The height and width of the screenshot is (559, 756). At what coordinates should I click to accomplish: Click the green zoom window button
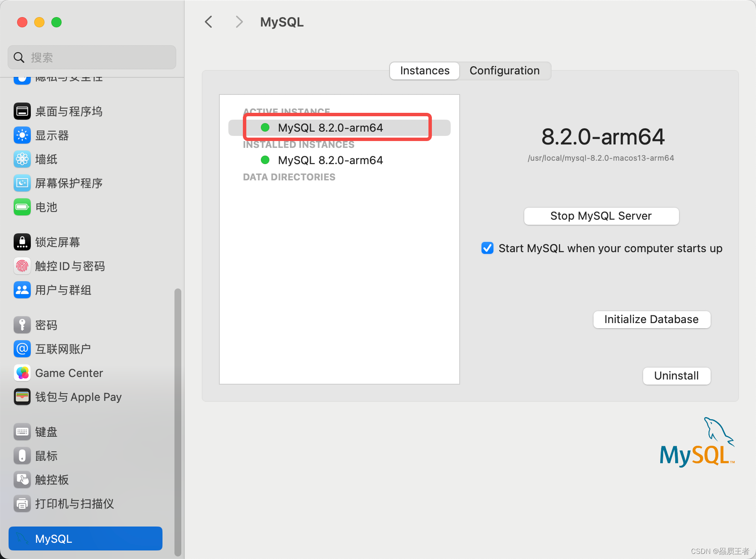(x=56, y=22)
